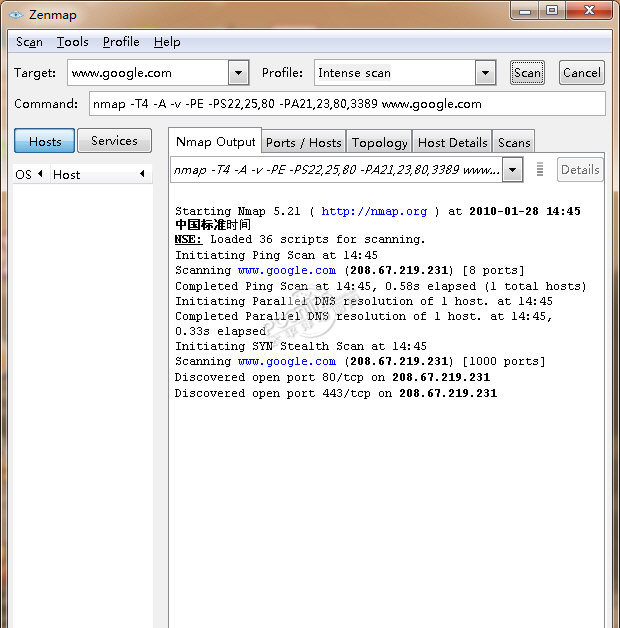
Task: Close the Zenmap window
Action: [x=589, y=10]
